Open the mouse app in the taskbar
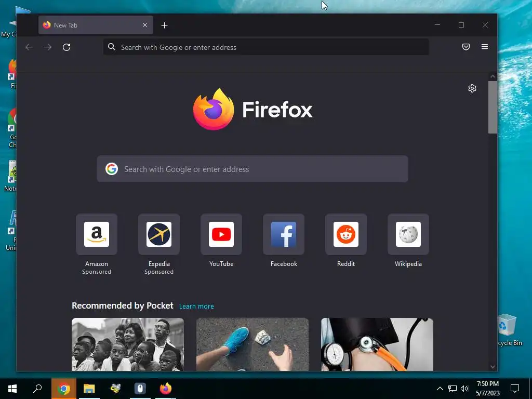The height and width of the screenshot is (399, 532). (140, 389)
